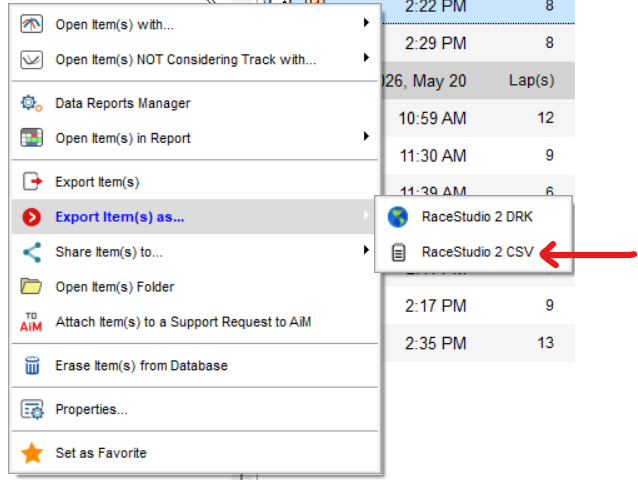Select Open Item(s) in Report entry
The height and width of the screenshot is (480, 638).
tap(195, 138)
